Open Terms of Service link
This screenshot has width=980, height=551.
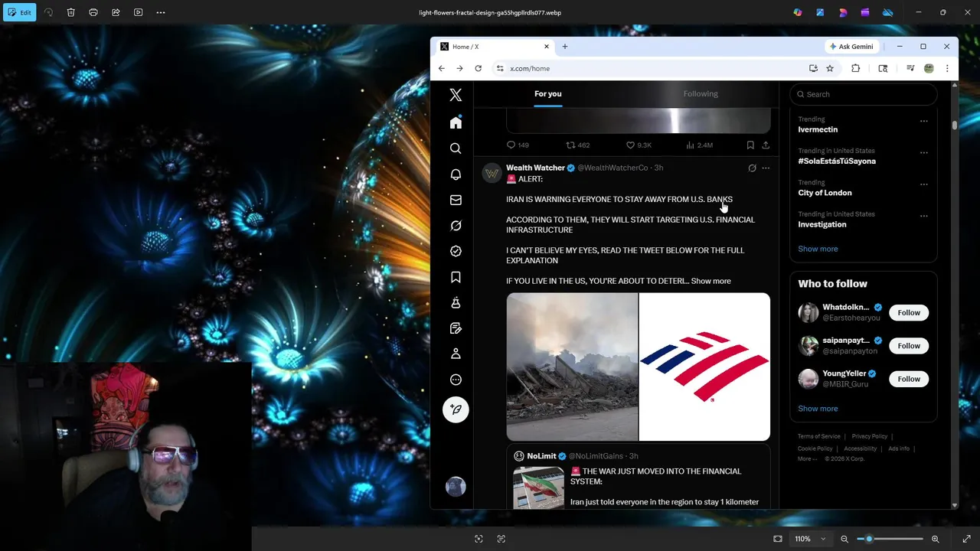pos(818,436)
